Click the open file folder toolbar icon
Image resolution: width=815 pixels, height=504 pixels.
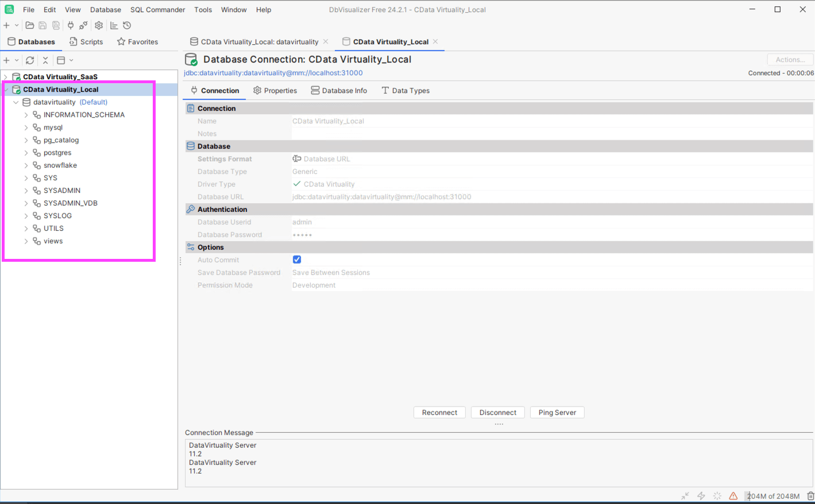click(30, 25)
